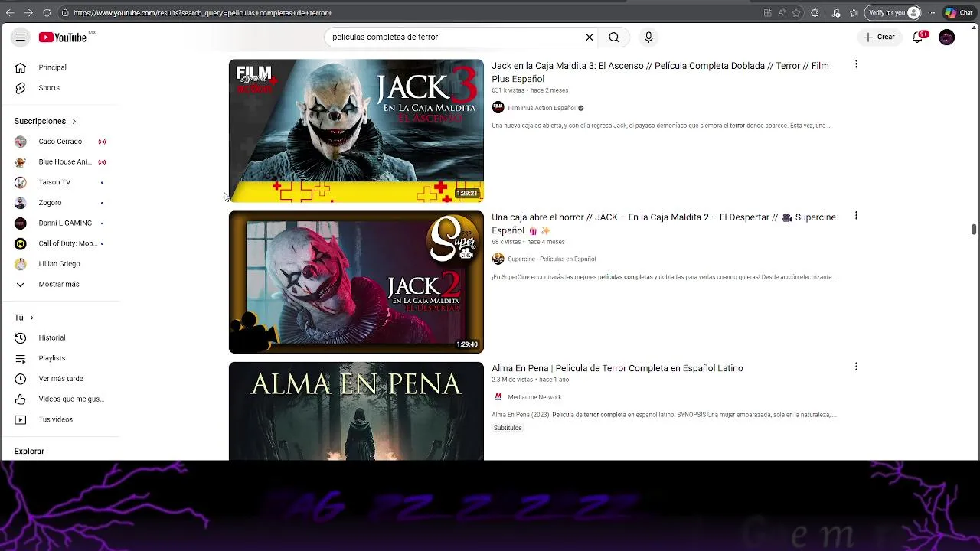The width and height of the screenshot is (980, 551).
Task: Click the split screen icon
Action: [x=767, y=13]
